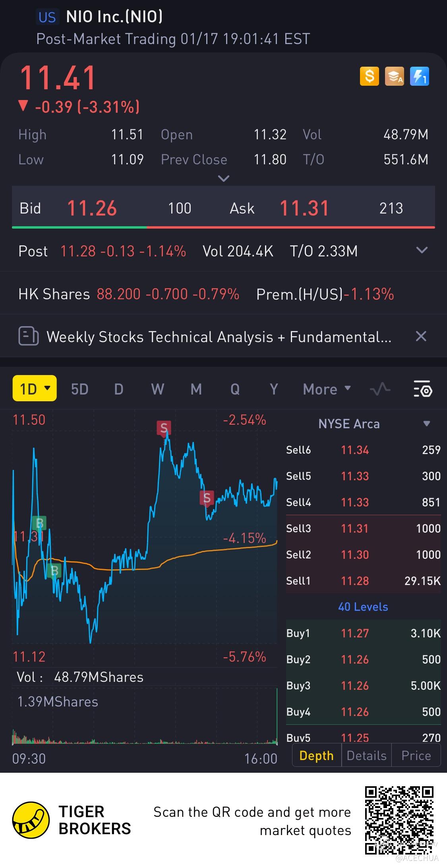Select the Depth tab
Viewport: 447px width, 868px height.
click(x=317, y=755)
